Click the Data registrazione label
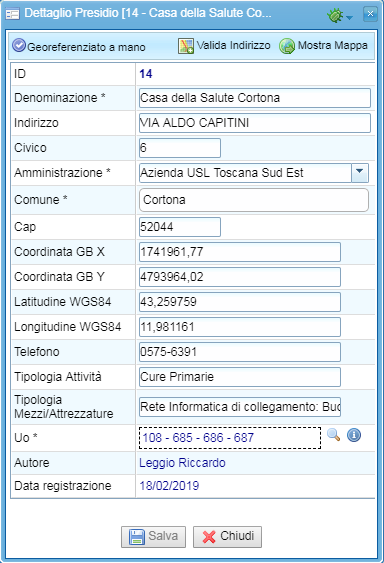The image size is (384, 563). [63, 486]
